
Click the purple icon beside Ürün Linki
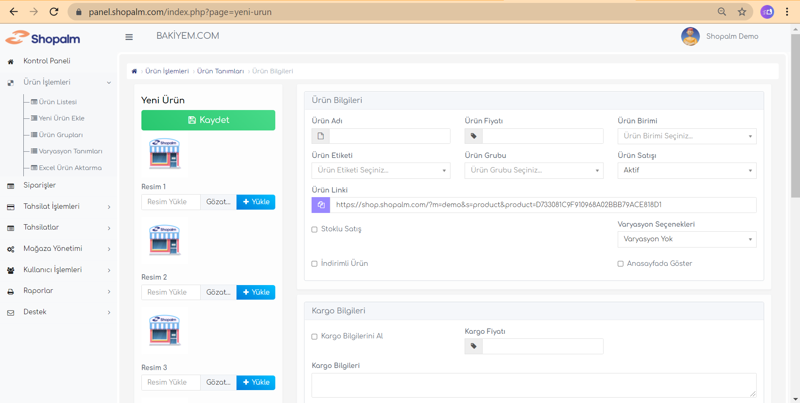(x=321, y=205)
